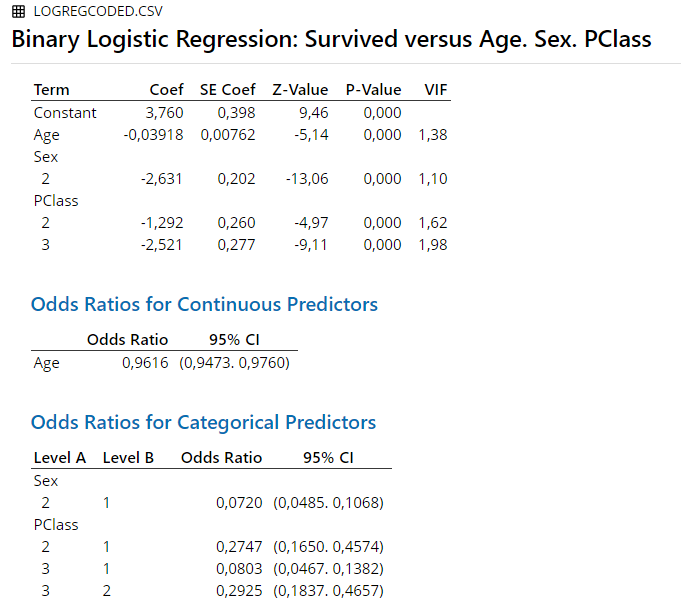This screenshot has height=611, width=681.
Task: Click the Binary Logistic Regression title
Action: 331,39
